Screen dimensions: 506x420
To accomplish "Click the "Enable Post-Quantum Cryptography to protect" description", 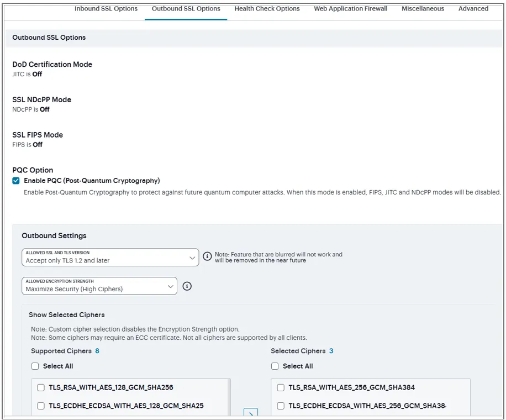I will pyautogui.click(x=262, y=192).
